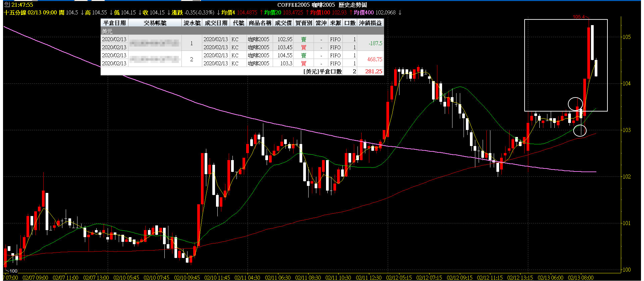Image resolution: width=644 pixels, height=281 pixels.
Task: Click the 105 price axis label
Action: click(627, 37)
